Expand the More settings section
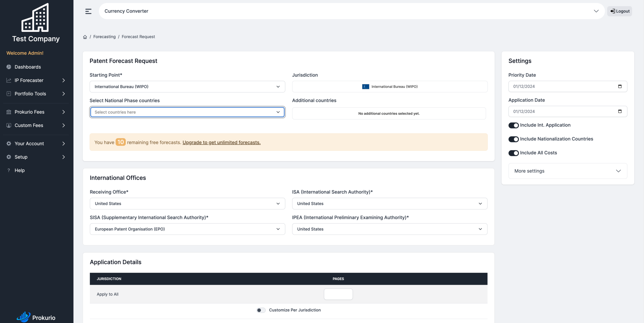 click(568, 171)
